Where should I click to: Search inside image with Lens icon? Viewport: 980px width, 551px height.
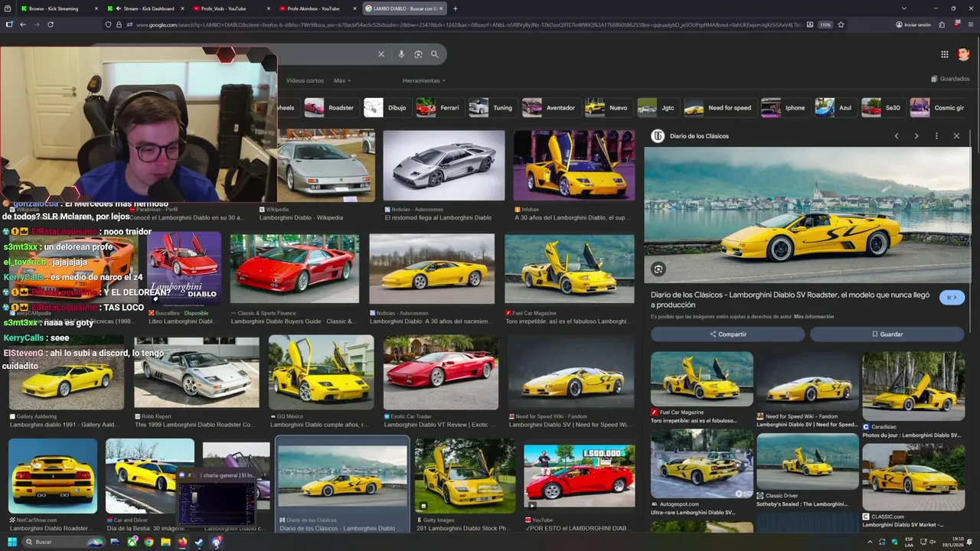658,269
